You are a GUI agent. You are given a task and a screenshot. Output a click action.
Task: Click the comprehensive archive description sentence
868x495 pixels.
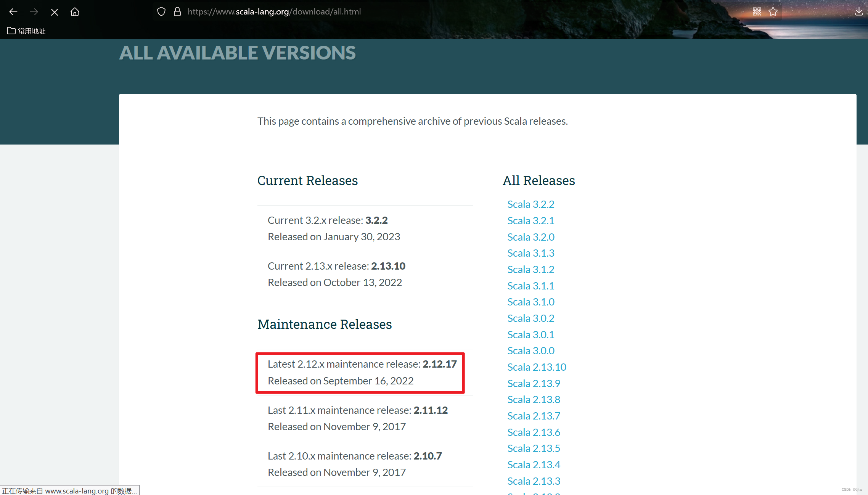pos(412,121)
